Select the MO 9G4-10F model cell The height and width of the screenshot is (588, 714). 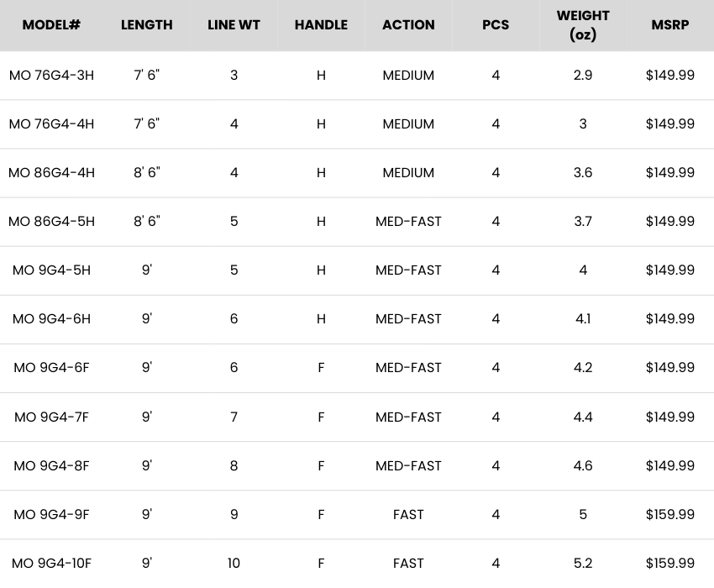coord(51,564)
